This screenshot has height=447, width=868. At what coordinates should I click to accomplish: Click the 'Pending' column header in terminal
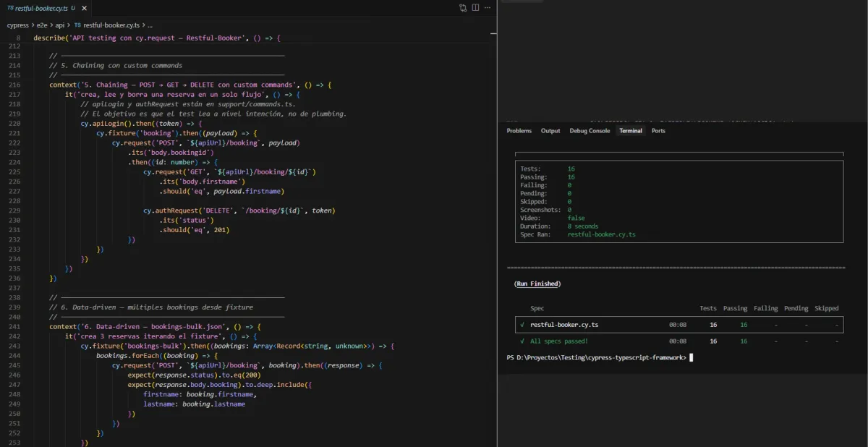click(796, 308)
